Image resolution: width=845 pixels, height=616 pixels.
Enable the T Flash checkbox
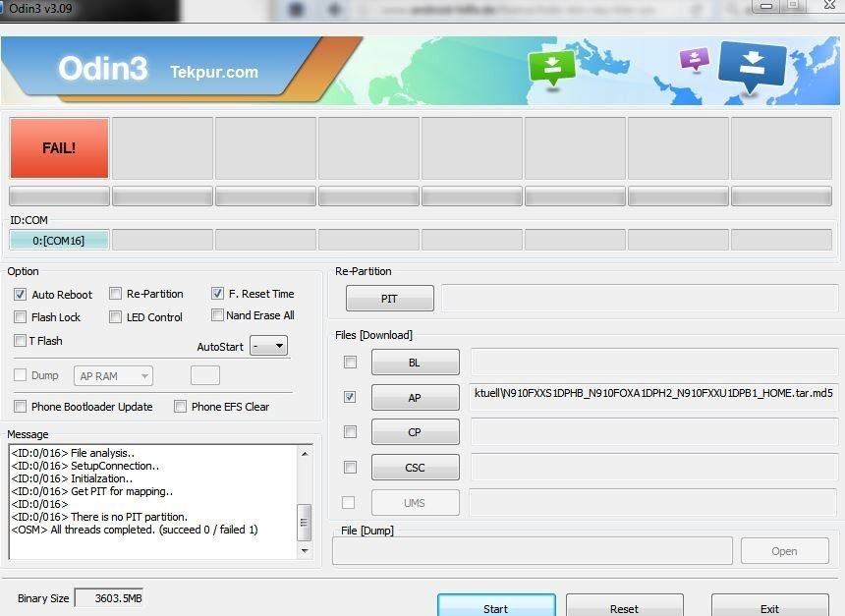pyautogui.click(x=20, y=340)
